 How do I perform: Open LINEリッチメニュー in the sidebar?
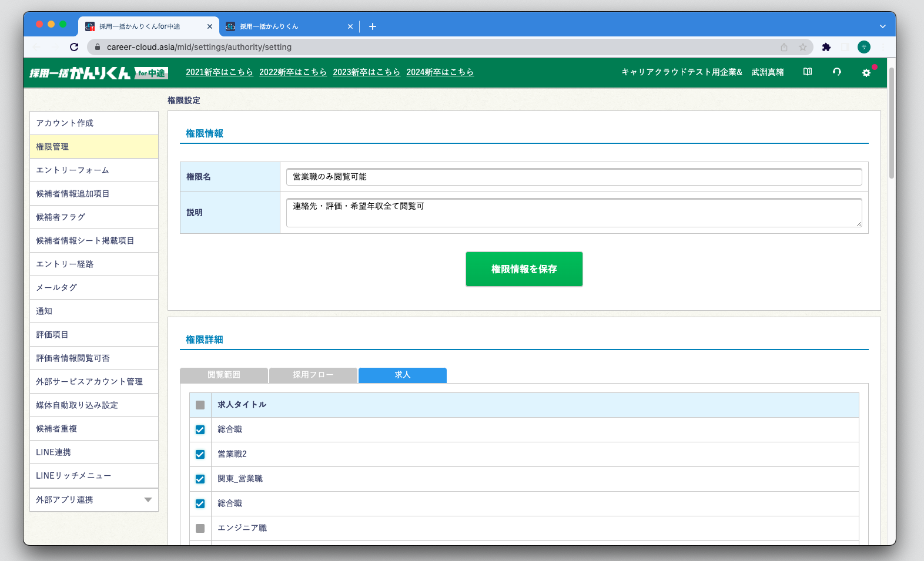tap(94, 476)
